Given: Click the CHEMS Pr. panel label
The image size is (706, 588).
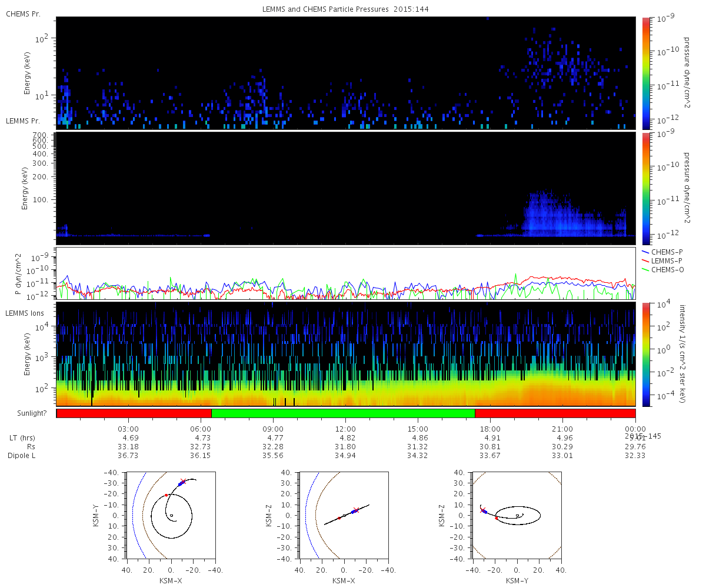Looking at the screenshot, I should point(23,13).
